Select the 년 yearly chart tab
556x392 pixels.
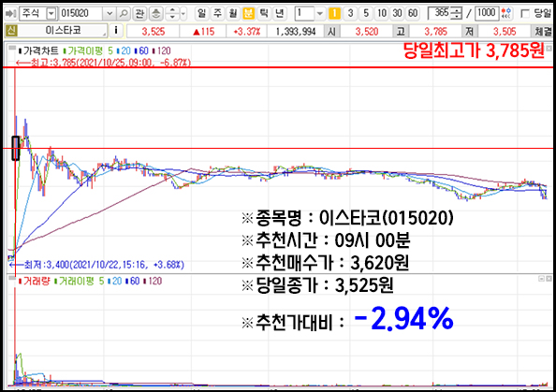coord(280,13)
